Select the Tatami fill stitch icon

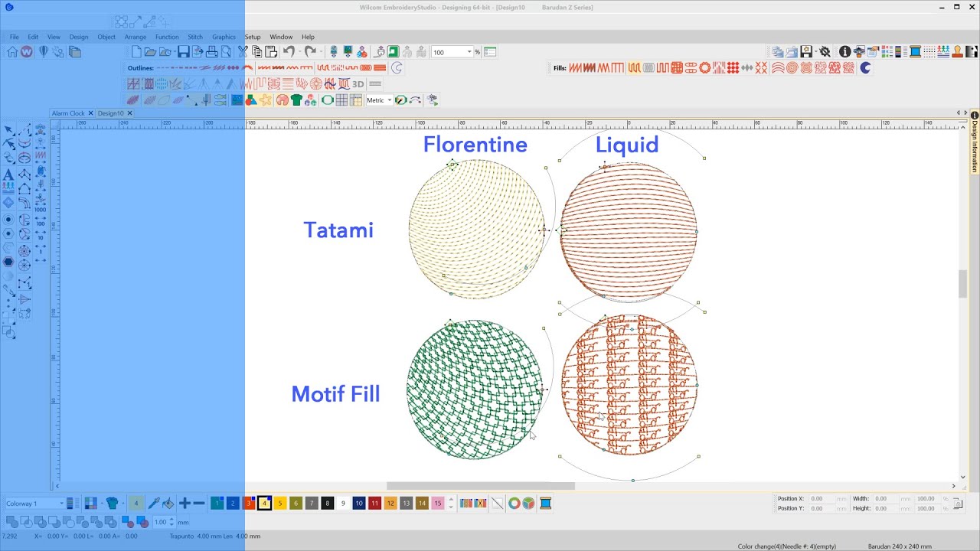[634, 68]
